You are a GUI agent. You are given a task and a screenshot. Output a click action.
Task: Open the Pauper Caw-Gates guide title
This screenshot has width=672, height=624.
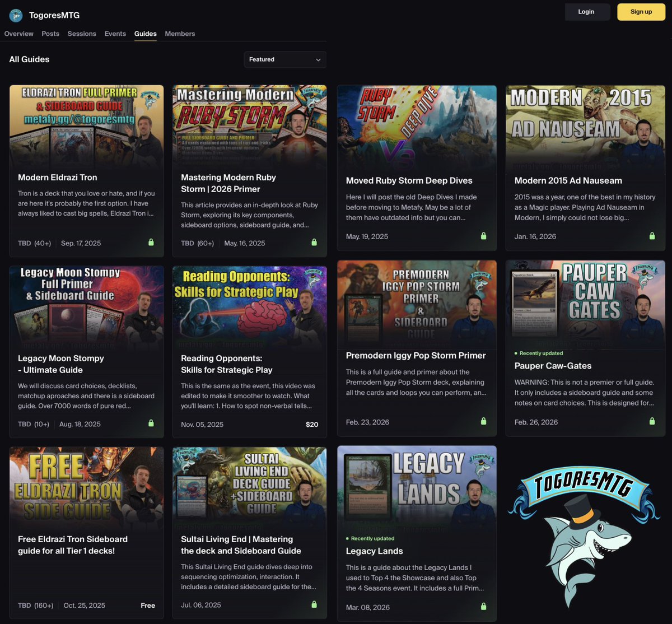coord(553,366)
